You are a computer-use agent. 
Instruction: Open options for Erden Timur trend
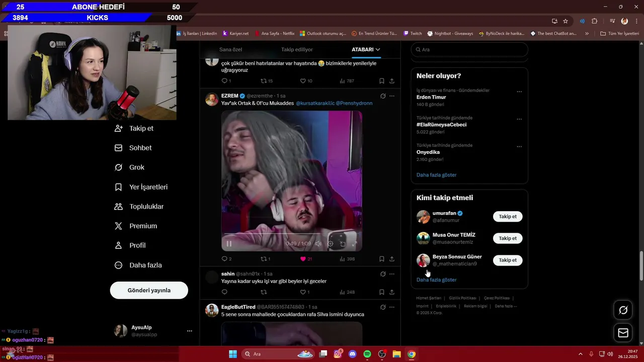519,92
